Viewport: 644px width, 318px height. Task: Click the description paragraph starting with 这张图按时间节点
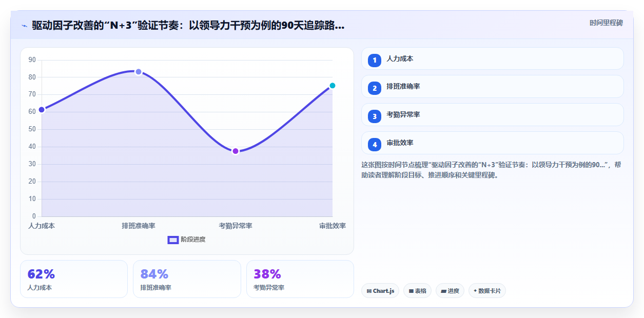point(493,170)
